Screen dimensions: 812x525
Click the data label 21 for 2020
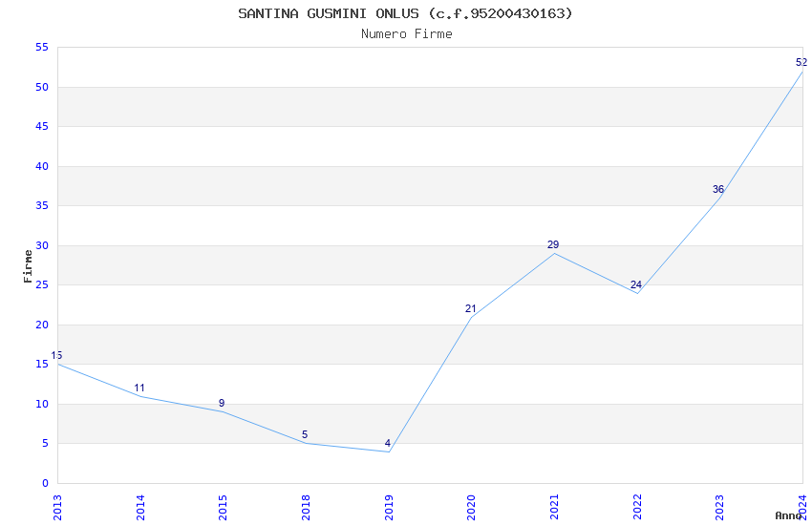470,308
